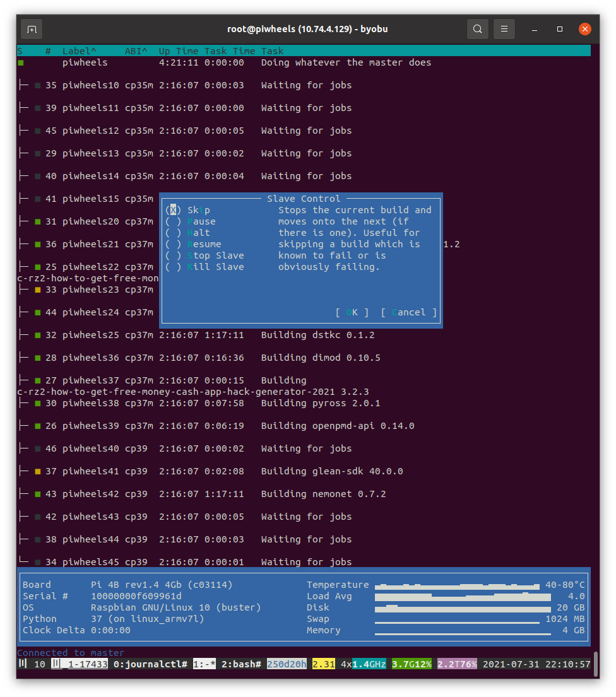Image resolution: width=616 pixels, height=697 pixels.
Task: Click status square for piwheels20
Action: 38,221
